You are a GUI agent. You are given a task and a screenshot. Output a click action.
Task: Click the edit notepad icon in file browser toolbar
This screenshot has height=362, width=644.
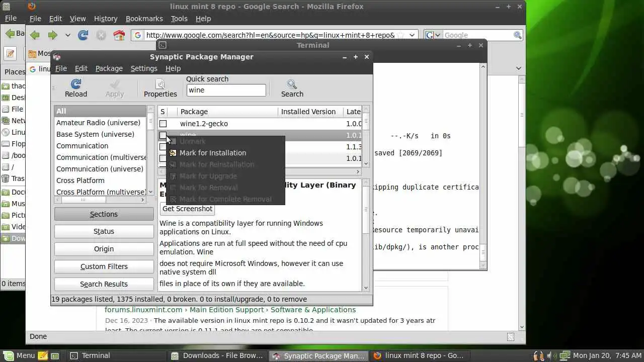[x=11, y=53]
